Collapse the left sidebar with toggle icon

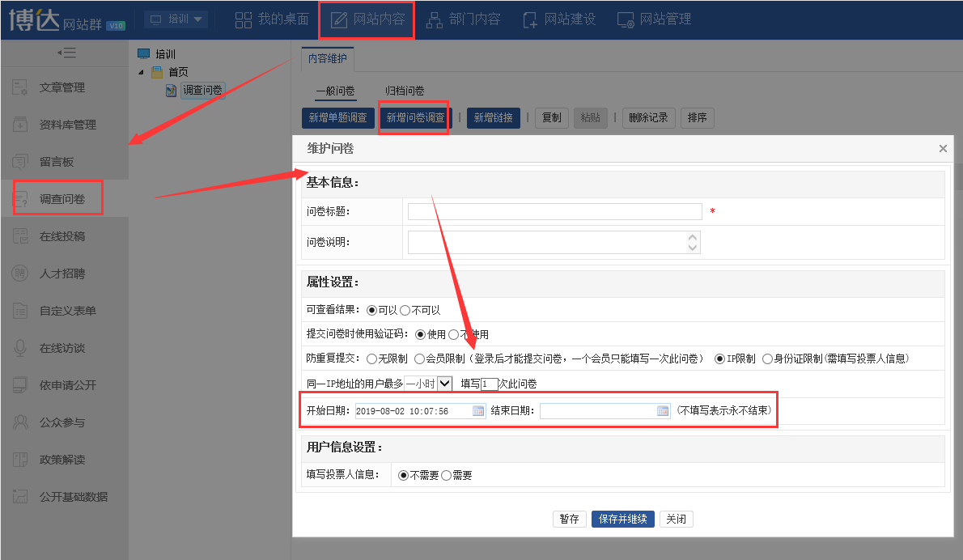tap(66, 53)
